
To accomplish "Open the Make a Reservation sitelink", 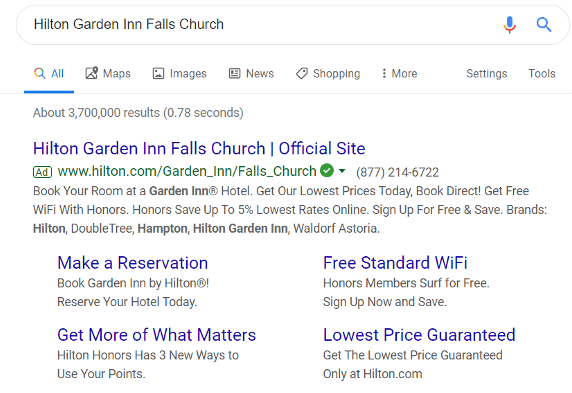I will [133, 263].
